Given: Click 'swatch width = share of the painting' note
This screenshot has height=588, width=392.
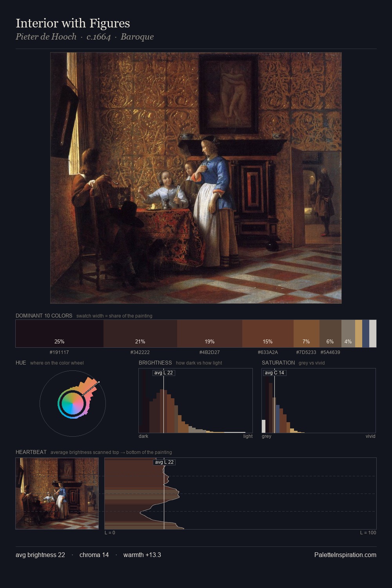Looking at the screenshot, I should (x=114, y=316).
